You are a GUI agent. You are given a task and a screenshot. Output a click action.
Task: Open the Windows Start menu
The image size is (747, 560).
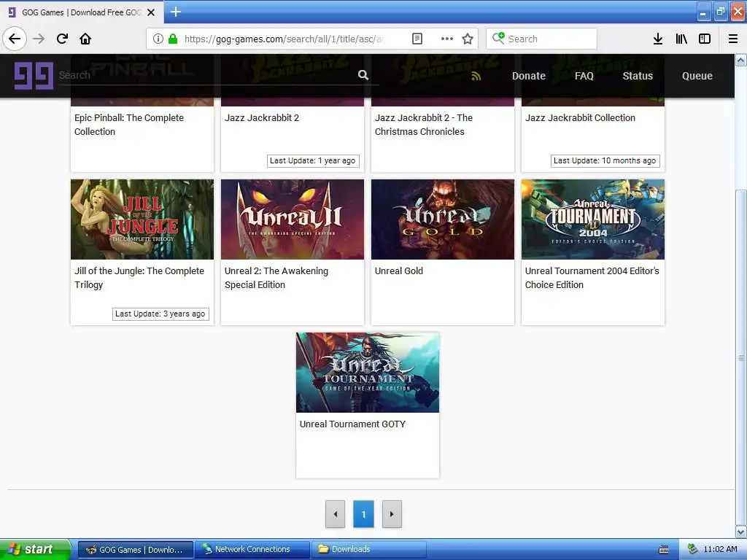coord(35,549)
